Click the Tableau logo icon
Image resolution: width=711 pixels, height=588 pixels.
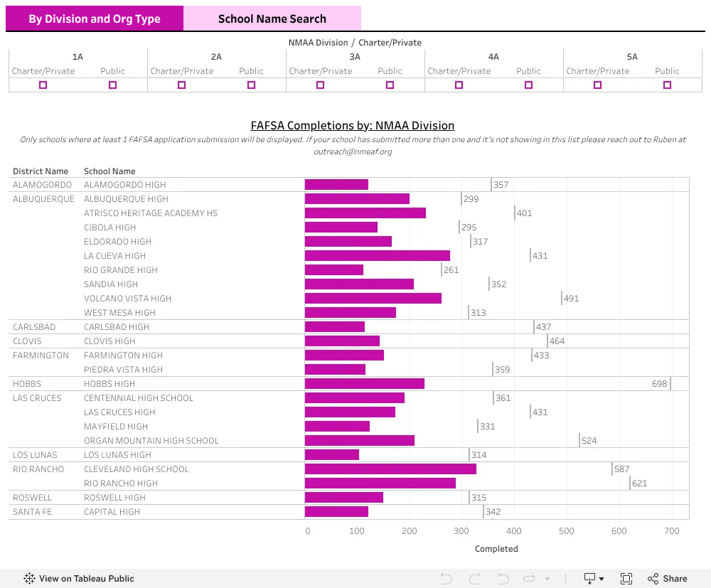(x=29, y=578)
